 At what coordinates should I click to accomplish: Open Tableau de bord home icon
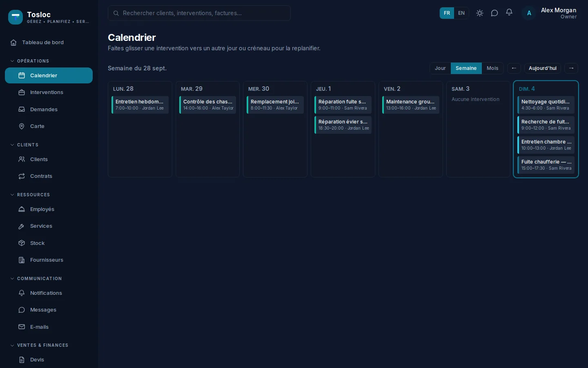[13, 43]
